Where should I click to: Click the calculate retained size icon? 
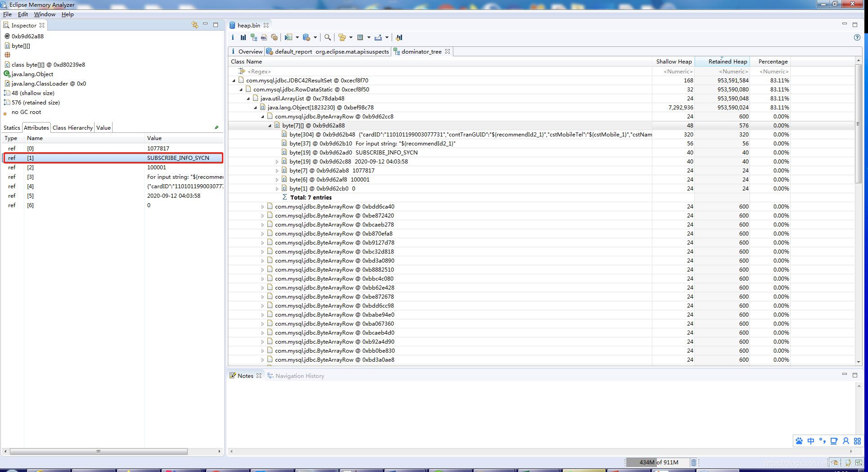pyautogui.click(x=360, y=37)
